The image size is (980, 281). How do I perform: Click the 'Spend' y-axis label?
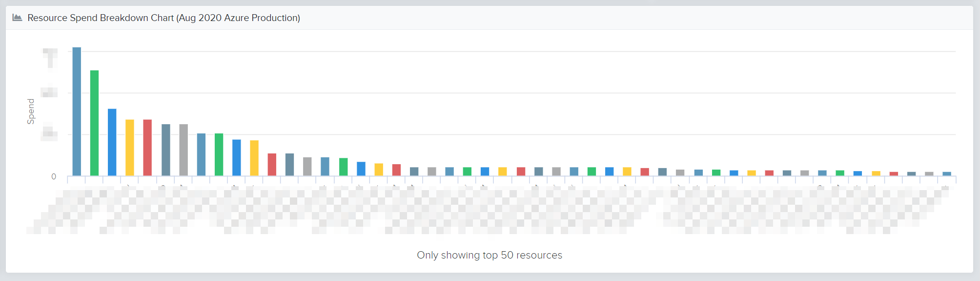(31, 111)
